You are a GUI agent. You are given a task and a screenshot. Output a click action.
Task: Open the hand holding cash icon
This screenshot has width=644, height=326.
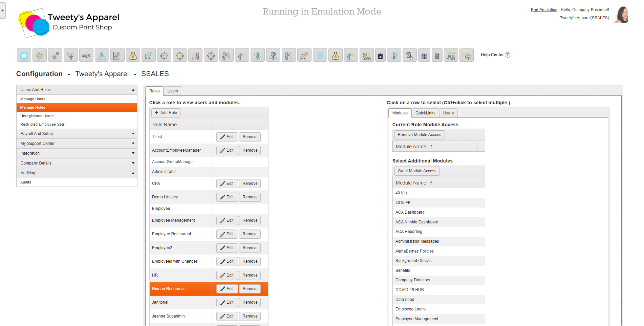409,55
